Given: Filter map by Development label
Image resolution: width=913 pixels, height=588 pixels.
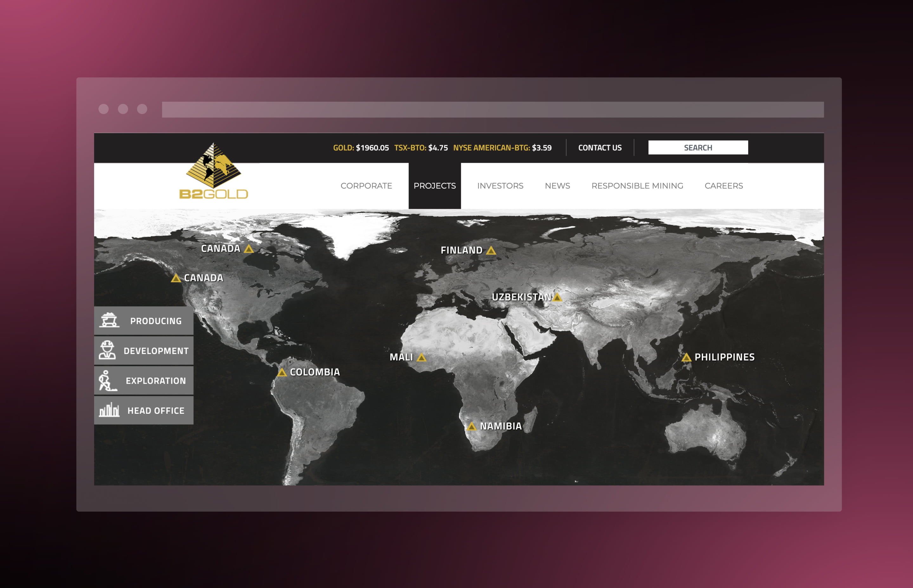Looking at the screenshot, I should (x=156, y=351).
